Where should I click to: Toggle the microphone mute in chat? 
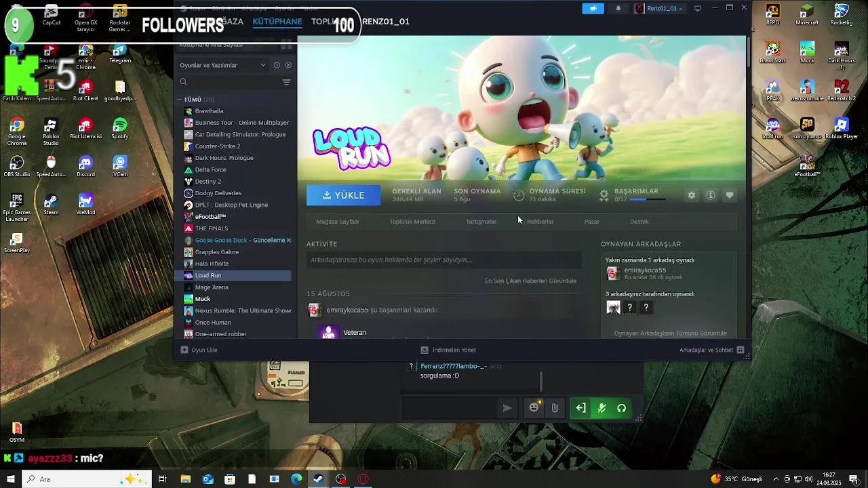coord(601,408)
